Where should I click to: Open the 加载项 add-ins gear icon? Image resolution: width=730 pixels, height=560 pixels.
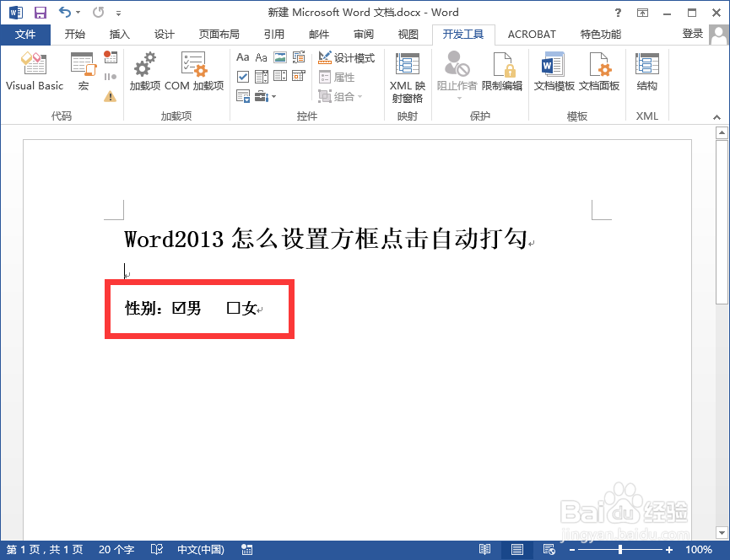coord(145,72)
